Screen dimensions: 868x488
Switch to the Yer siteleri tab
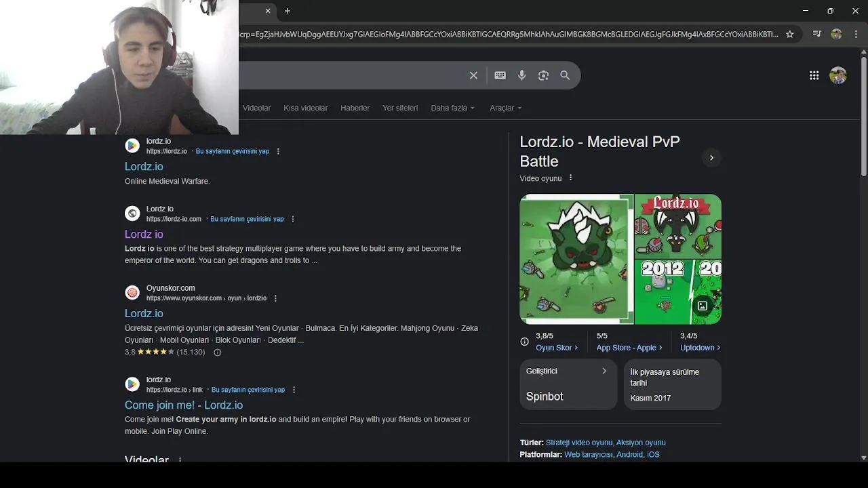(400, 108)
